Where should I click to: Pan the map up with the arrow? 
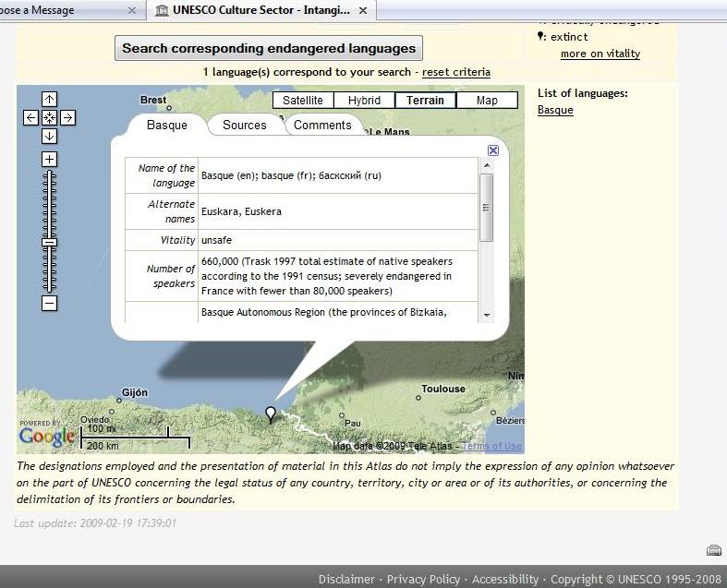coord(49,99)
